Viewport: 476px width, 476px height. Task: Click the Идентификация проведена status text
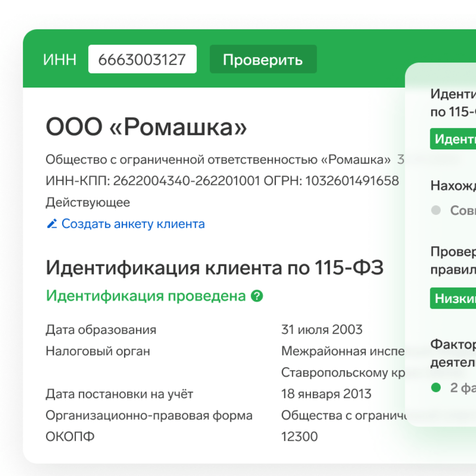pyautogui.click(x=146, y=296)
